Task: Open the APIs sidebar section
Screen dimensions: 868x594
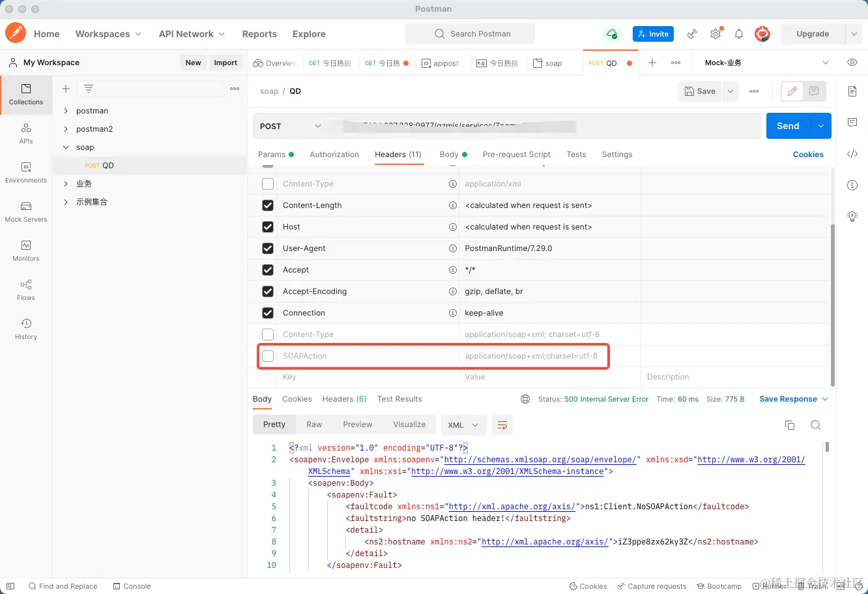Action: pyautogui.click(x=26, y=134)
